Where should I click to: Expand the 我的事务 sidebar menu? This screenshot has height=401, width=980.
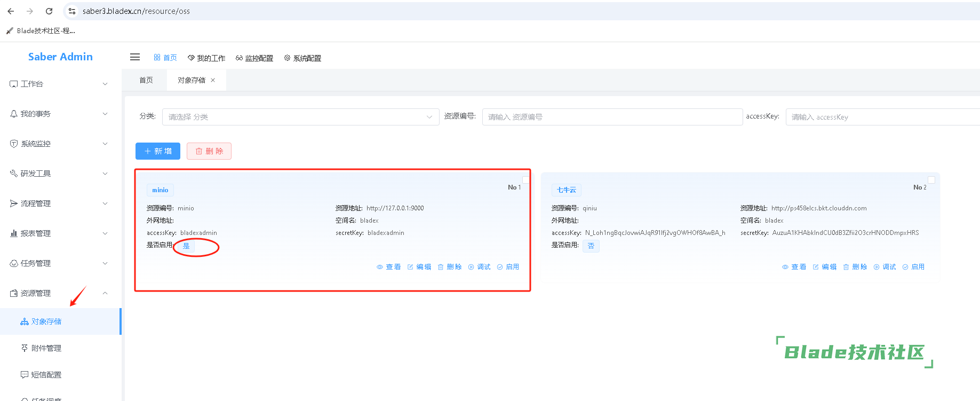(x=60, y=114)
